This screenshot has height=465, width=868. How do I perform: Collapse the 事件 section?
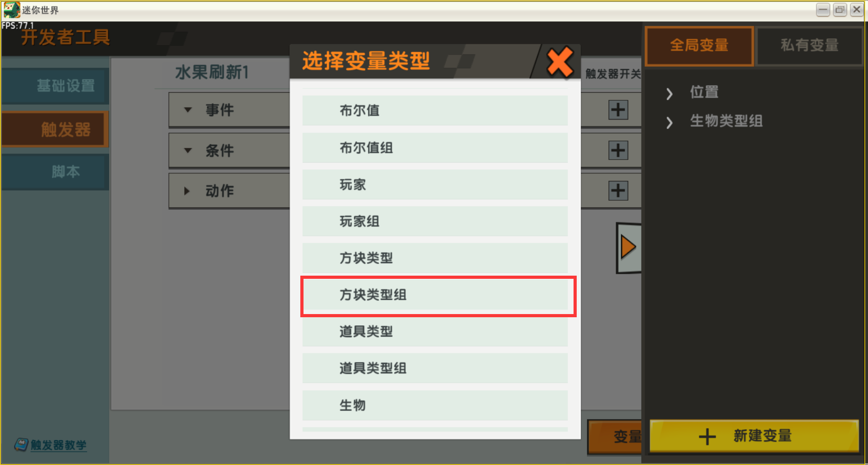click(188, 110)
